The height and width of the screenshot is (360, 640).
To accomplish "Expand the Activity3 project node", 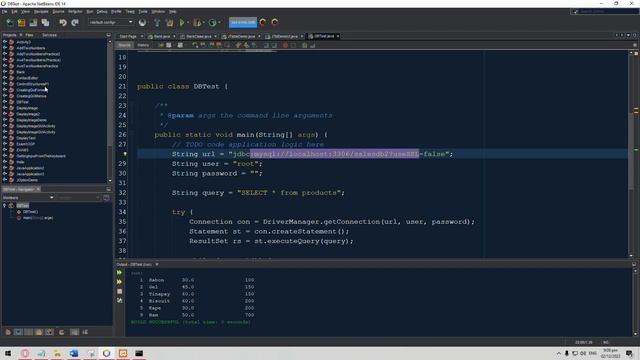I will pyautogui.click(x=5, y=42).
